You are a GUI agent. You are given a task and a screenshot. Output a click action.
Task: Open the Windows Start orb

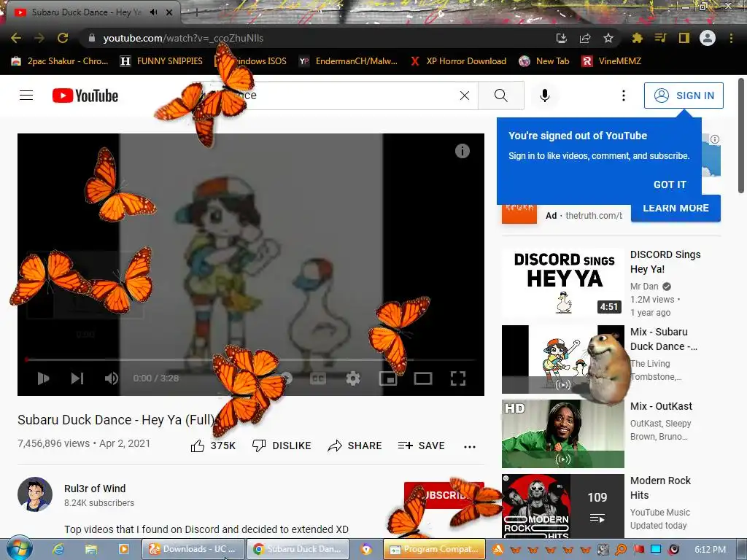[19, 549]
